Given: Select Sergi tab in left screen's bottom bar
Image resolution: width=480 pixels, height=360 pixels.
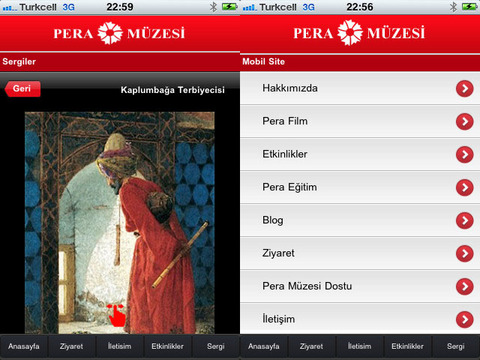Looking at the screenshot, I should tap(216, 346).
